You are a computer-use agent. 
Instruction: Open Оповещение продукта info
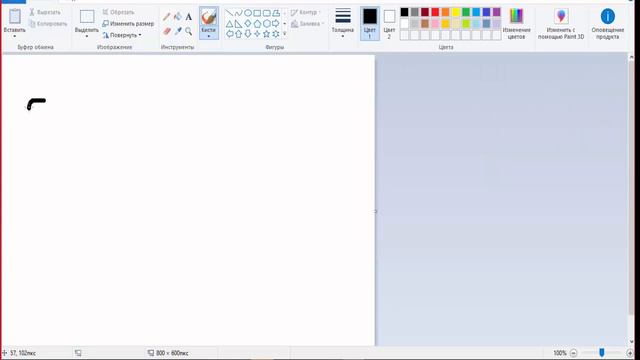point(608,24)
